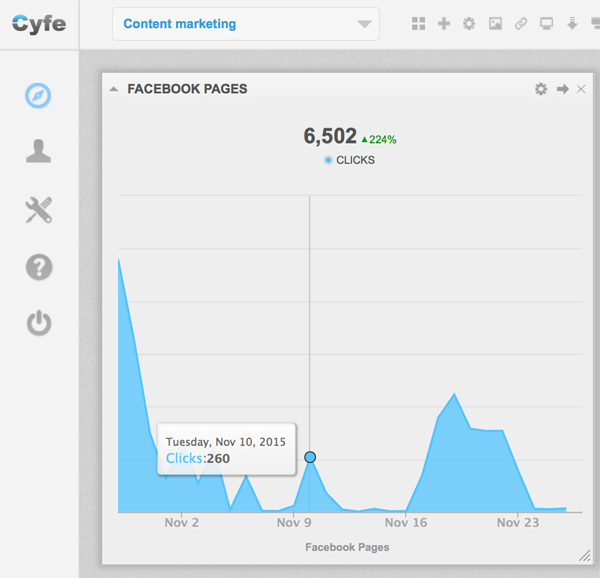Image resolution: width=600 pixels, height=578 pixels.
Task: Click the Facebook Pages chart caption
Action: [347, 547]
